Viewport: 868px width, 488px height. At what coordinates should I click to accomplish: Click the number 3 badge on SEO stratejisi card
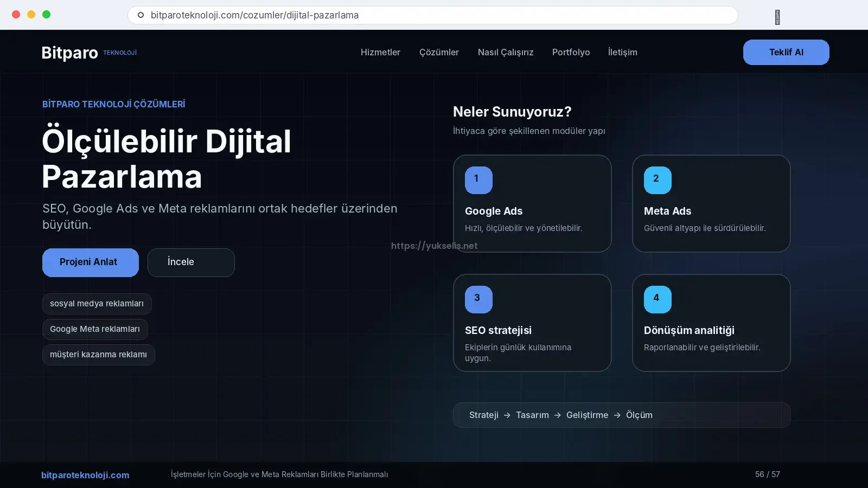[x=478, y=299]
